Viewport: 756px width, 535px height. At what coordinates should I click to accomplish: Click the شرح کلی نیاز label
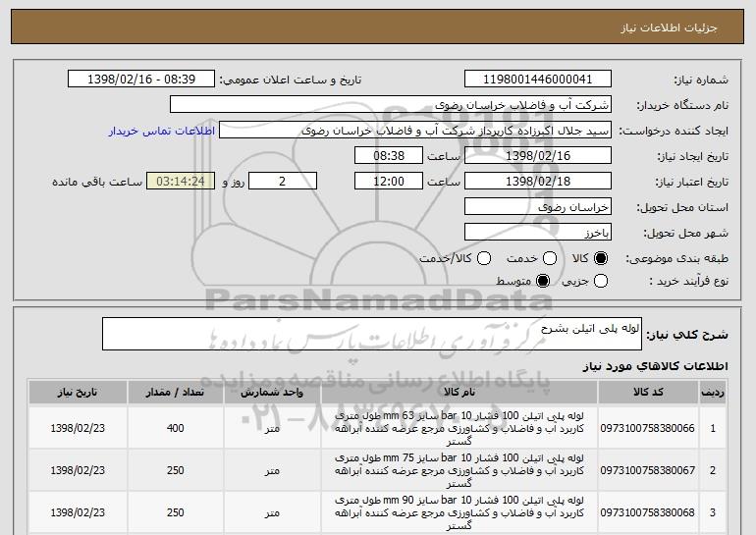687,334
